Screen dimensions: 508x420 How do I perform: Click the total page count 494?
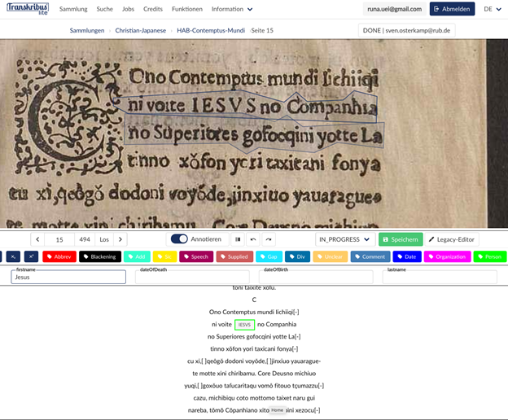[x=85, y=239]
